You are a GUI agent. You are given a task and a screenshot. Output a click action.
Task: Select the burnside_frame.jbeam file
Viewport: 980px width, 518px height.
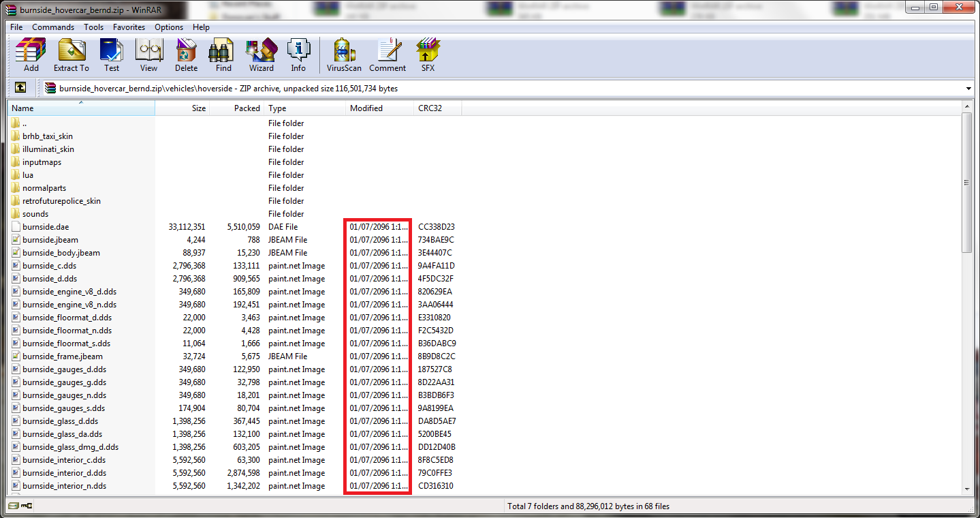(x=63, y=356)
